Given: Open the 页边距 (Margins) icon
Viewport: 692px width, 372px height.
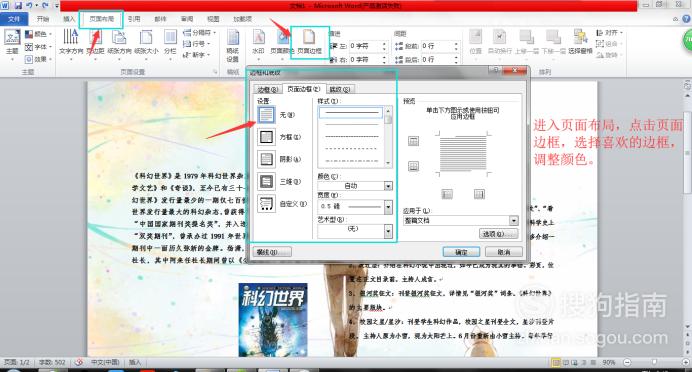Looking at the screenshot, I should 95,42.
